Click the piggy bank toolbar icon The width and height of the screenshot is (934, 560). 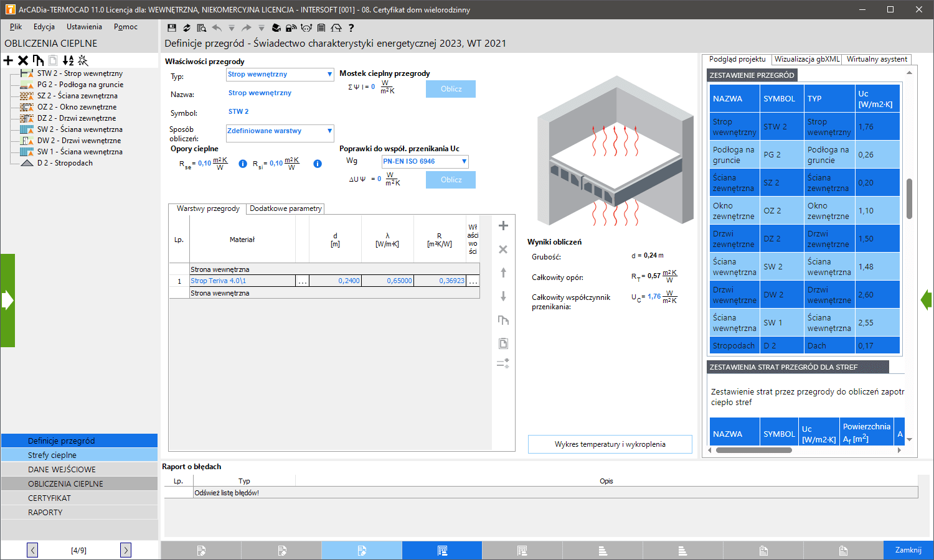coord(306,27)
